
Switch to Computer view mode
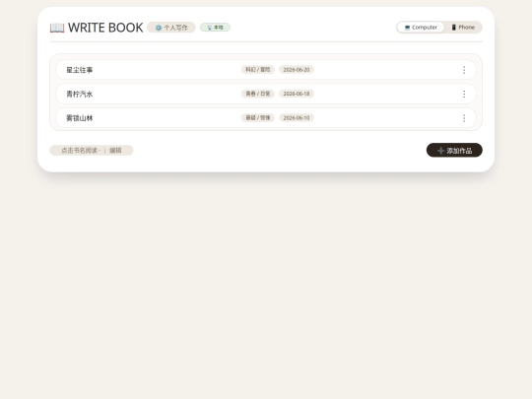pyautogui.click(x=421, y=28)
